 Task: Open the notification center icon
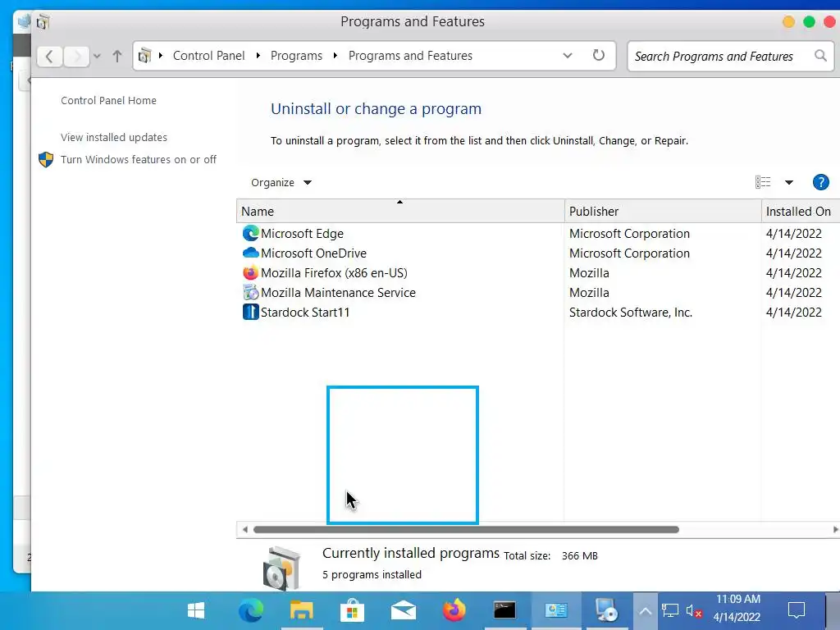tap(796, 610)
